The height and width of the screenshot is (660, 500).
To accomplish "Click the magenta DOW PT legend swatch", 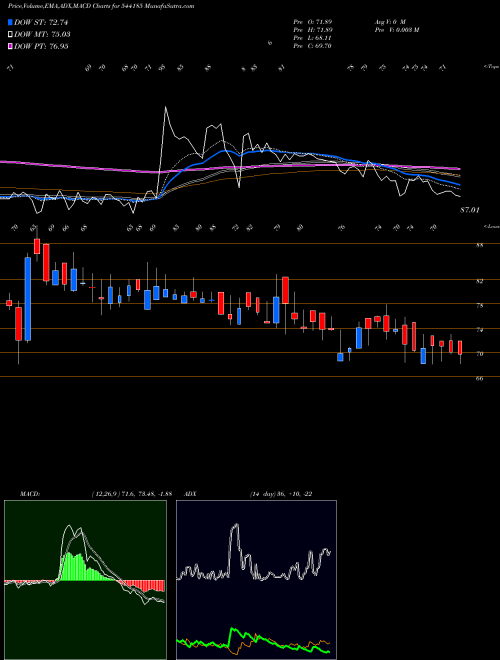I will click(x=10, y=47).
